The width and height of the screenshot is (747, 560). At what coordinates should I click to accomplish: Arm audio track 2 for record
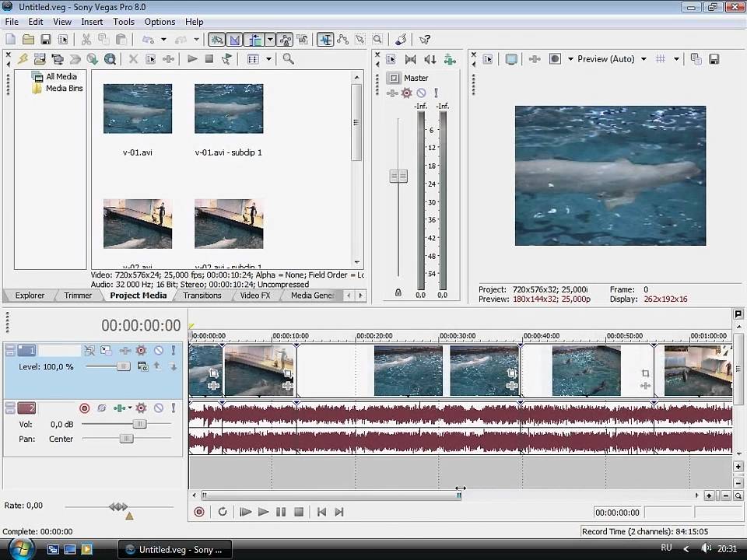85,408
